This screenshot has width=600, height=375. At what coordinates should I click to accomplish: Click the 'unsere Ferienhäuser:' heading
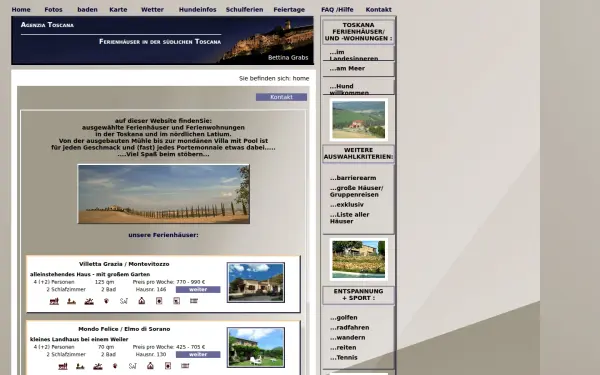click(163, 235)
